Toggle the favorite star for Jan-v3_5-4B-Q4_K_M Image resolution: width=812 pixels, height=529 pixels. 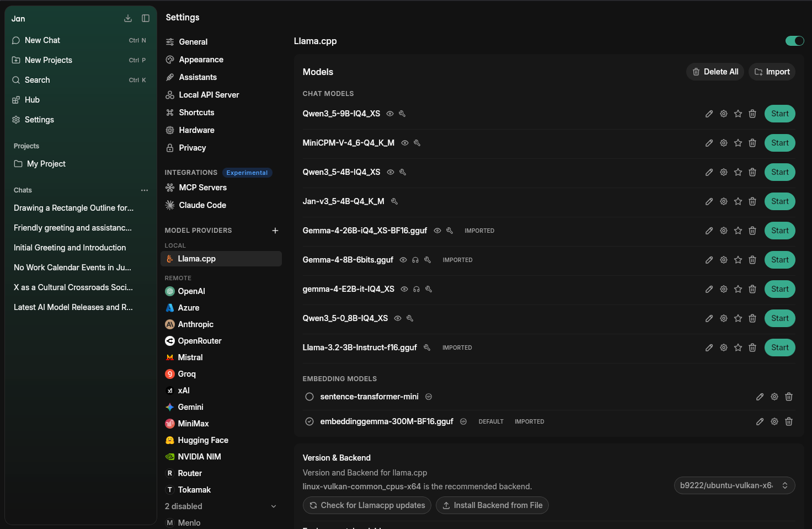click(x=738, y=201)
